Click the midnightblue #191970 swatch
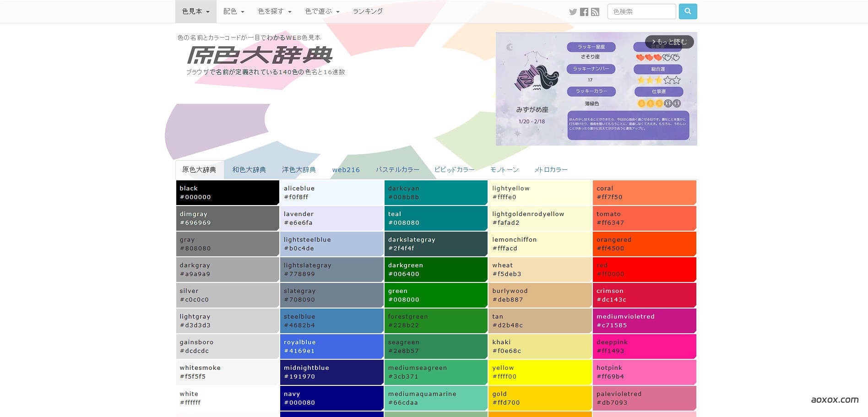The width and height of the screenshot is (868, 417). click(331, 372)
